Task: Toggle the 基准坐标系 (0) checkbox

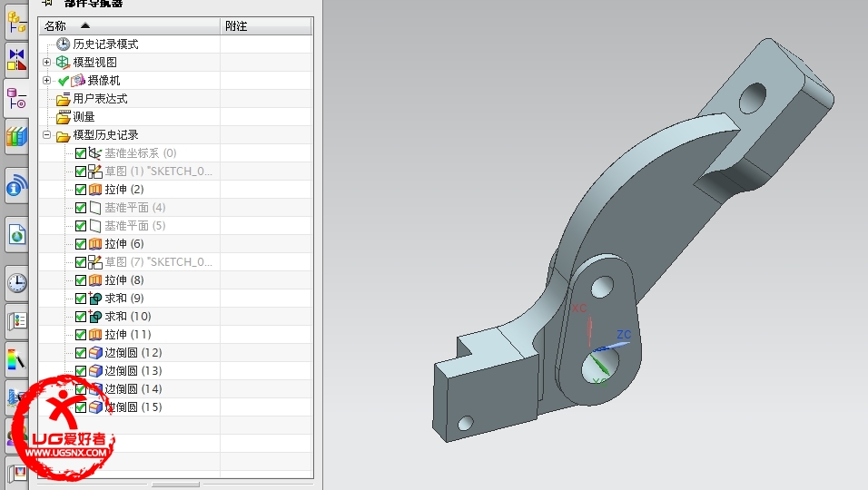Action: point(81,153)
